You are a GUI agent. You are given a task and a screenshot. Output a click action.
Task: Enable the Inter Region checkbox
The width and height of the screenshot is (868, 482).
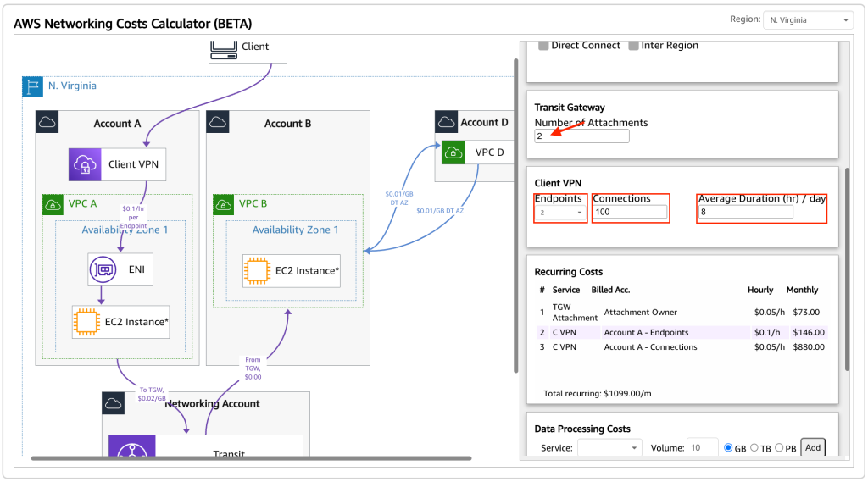pyautogui.click(x=634, y=46)
